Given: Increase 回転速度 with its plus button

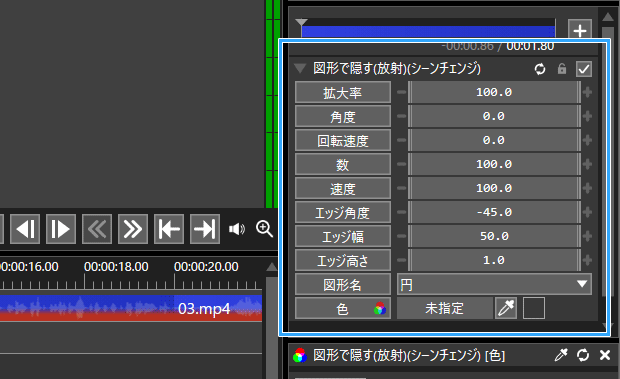Looking at the screenshot, I should tap(587, 140).
